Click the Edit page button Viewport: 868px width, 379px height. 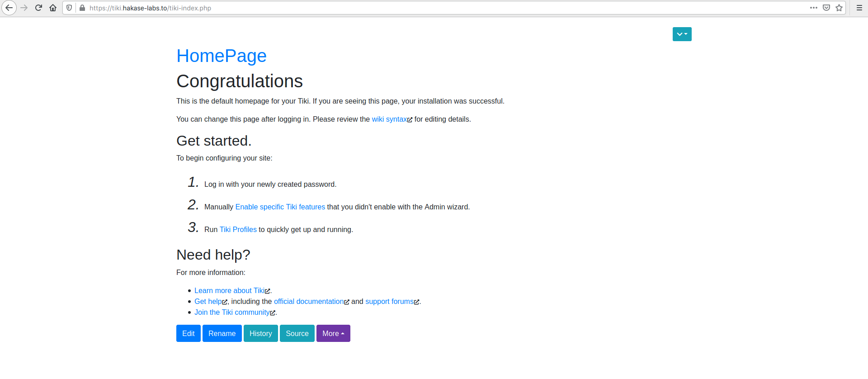coord(189,333)
